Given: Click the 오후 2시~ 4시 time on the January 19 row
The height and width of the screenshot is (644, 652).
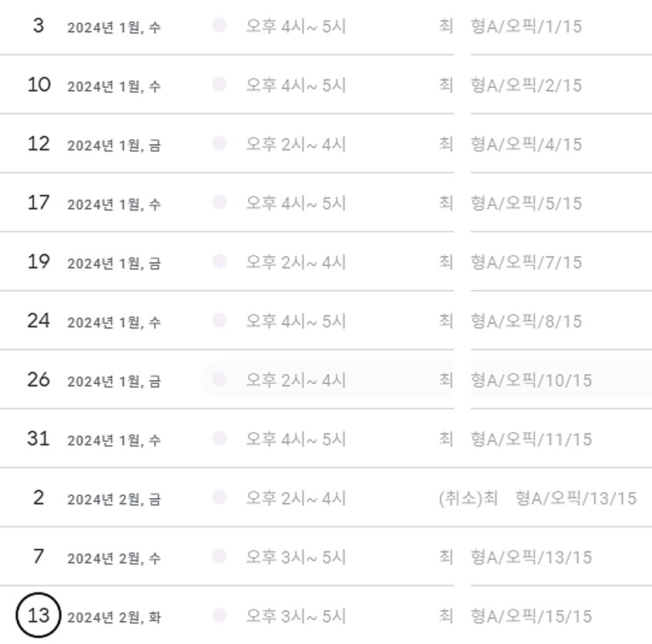Looking at the screenshot, I should (x=296, y=262).
